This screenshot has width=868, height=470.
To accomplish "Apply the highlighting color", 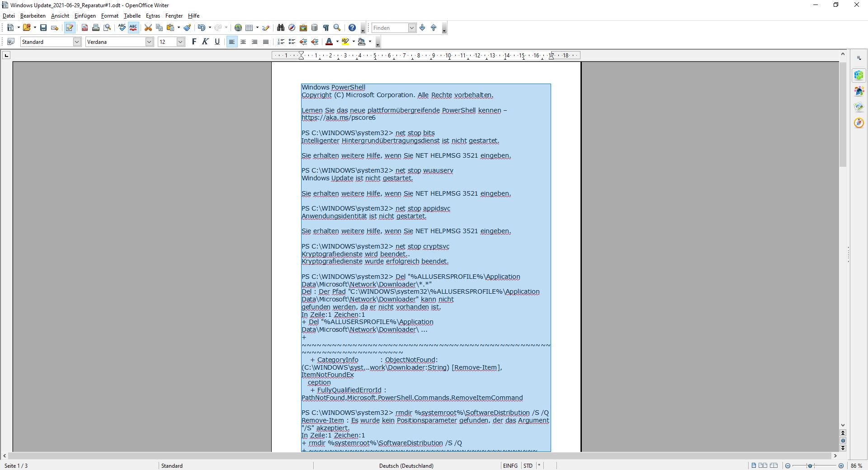I will [x=345, y=42].
